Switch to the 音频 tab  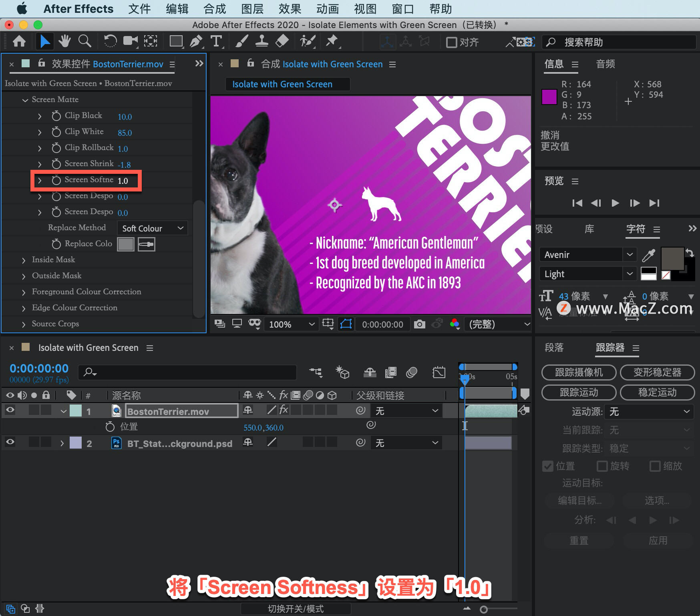pyautogui.click(x=605, y=64)
